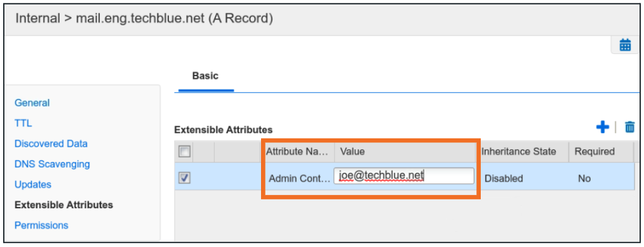The width and height of the screenshot is (644, 247).
Task: Open the Permissions section
Action: pyautogui.click(x=41, y=225)
